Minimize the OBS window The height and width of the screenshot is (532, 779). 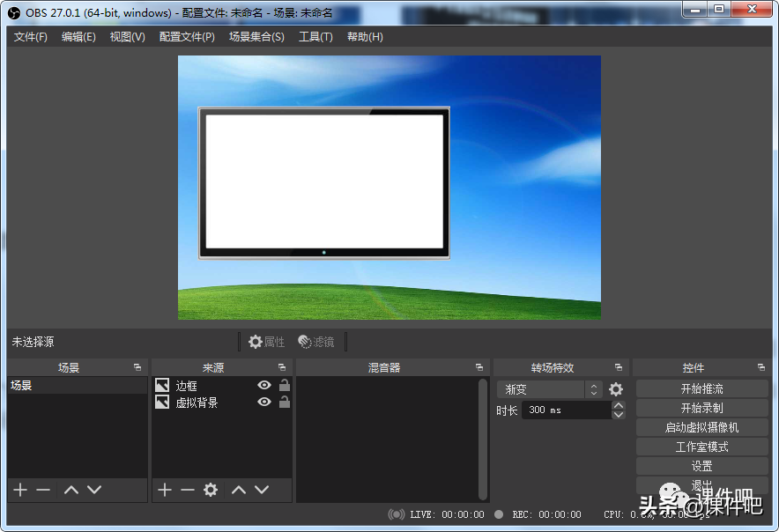click(x=695, y=10)
